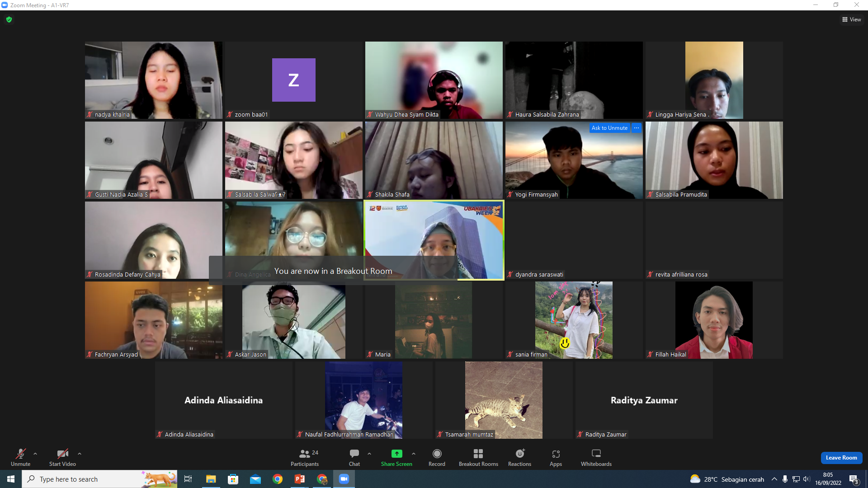Open more options on Yogi Firmansyah's tile
This screenshot has width=868, height=488.
point(637,128)
